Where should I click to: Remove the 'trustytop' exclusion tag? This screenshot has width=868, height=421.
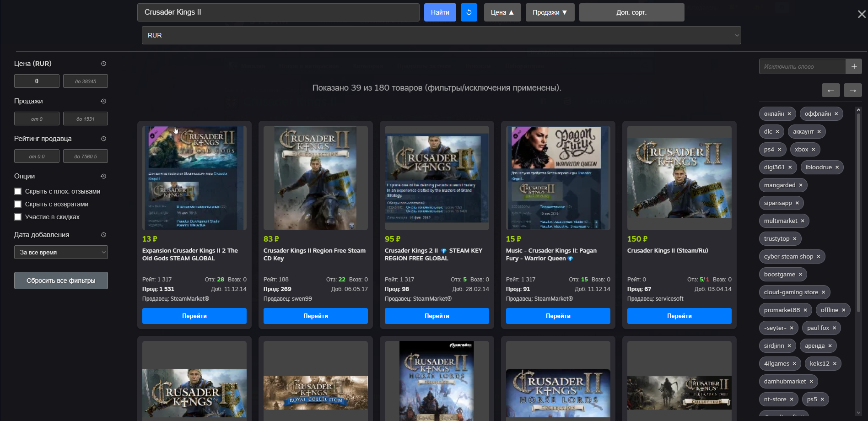pos(795,239)
